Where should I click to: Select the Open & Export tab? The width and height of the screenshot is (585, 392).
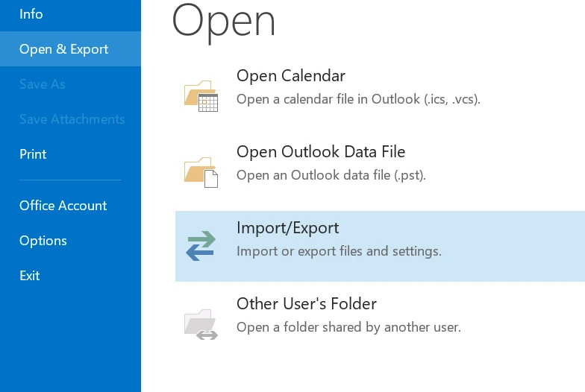click(x=70, y=49)
